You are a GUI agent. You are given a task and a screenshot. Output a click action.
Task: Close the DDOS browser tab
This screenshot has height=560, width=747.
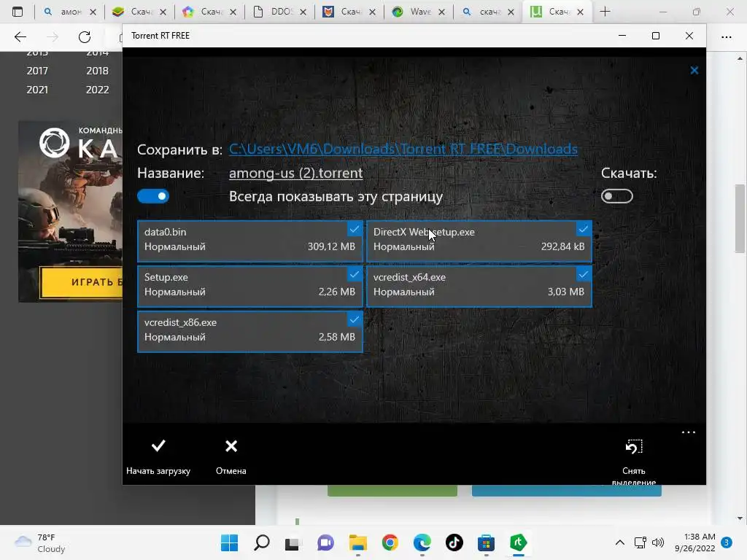click(303, 12)
